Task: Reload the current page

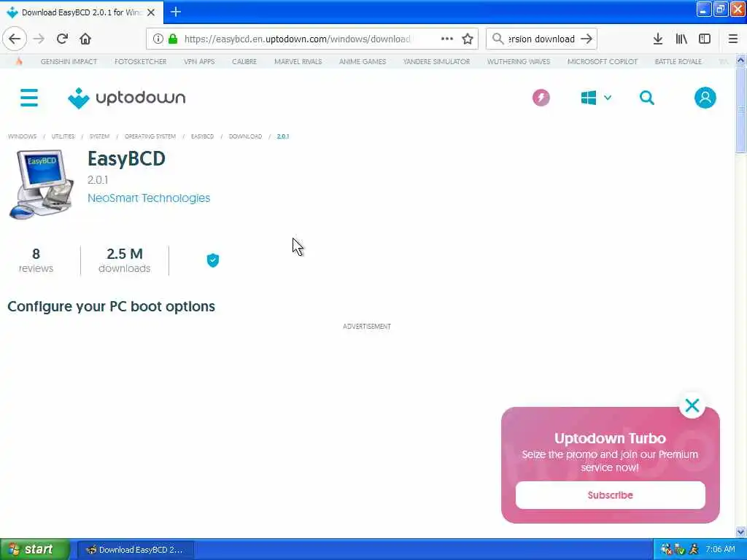Action: point(62,39)
